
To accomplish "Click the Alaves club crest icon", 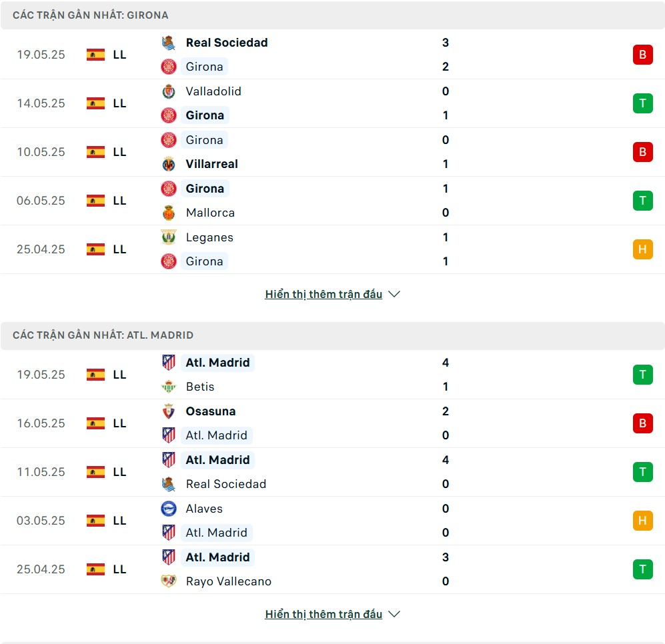I will coord(168,509).
